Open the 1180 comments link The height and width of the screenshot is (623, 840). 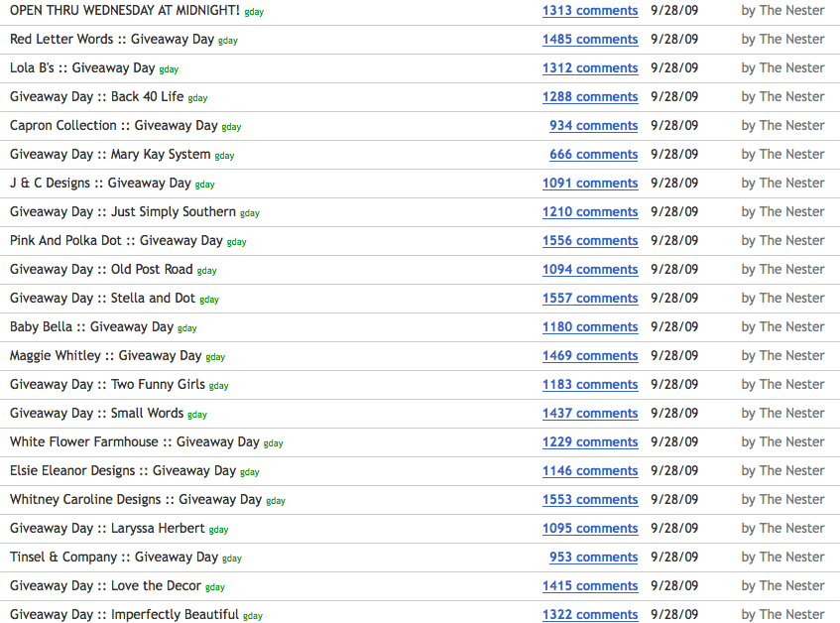[x=590, y=326]
